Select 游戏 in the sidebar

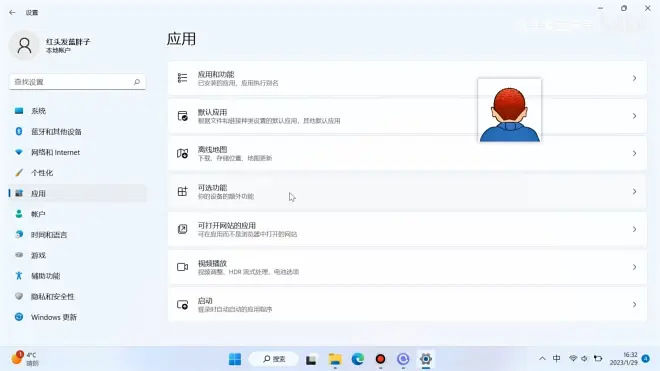click(77, 255)
